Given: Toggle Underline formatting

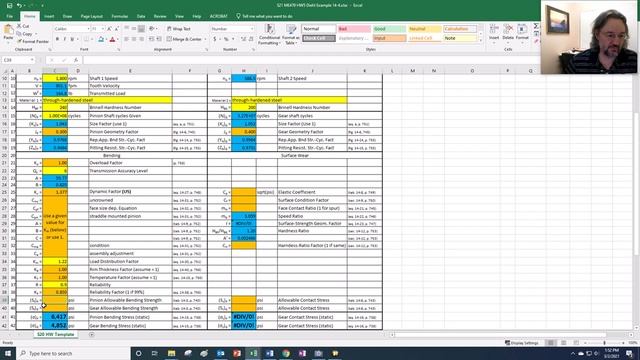Looking at the screenshot, I should point(72,39).
